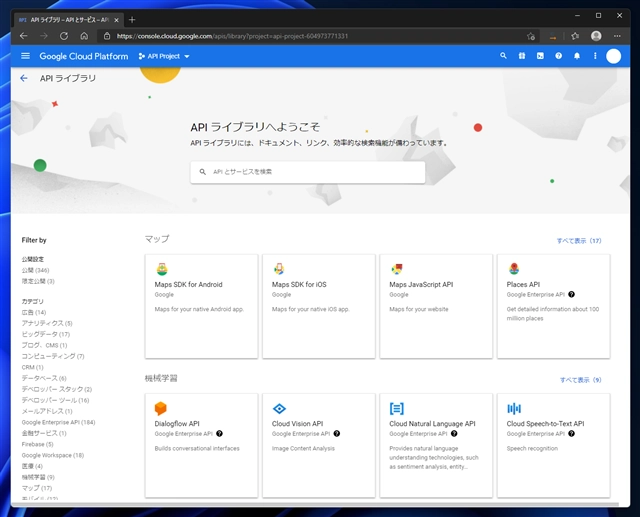This screenshot has height=517, width=640.
Task: Click the help icon on Cloud Natural Language API card
Action: [x=454, y=433]
